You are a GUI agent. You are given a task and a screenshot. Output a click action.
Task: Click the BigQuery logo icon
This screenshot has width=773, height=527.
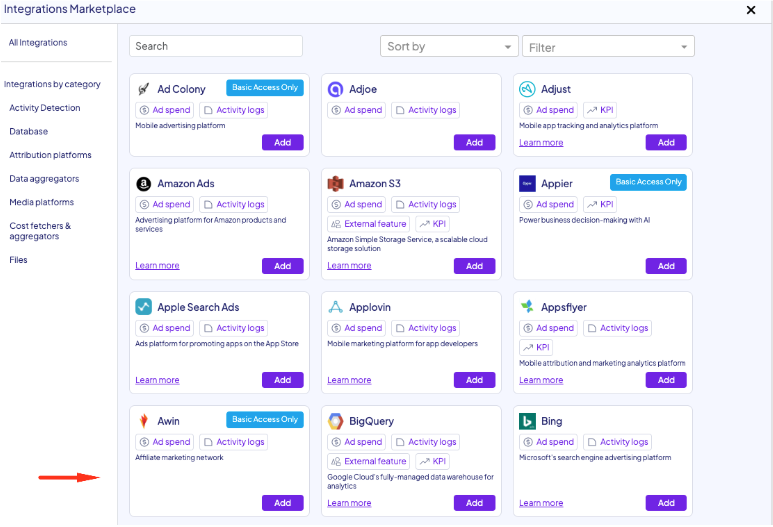click(336, 421)
